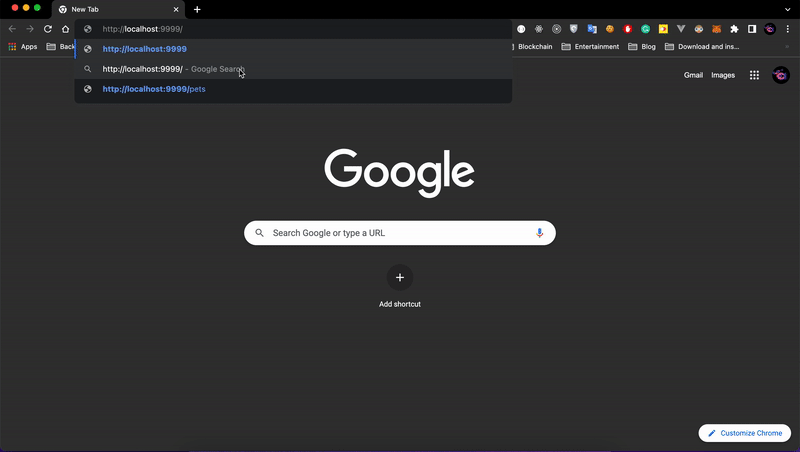Screen dimensions: 800x452
Task: Open the white circle extension
Action: tap(521, 29)
